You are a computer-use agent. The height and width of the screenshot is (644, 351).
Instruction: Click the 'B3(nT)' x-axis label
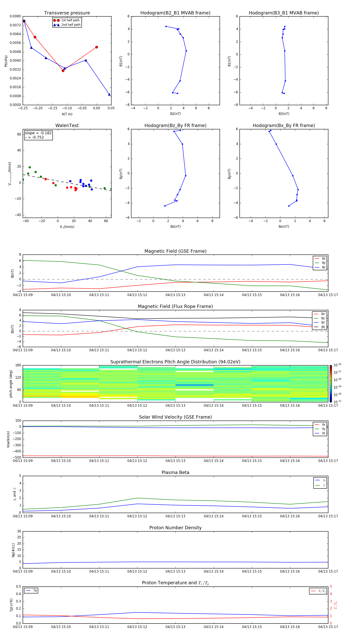(284, 114)
